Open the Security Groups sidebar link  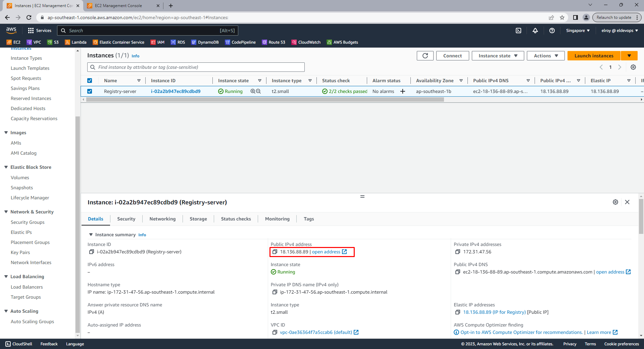28,222
